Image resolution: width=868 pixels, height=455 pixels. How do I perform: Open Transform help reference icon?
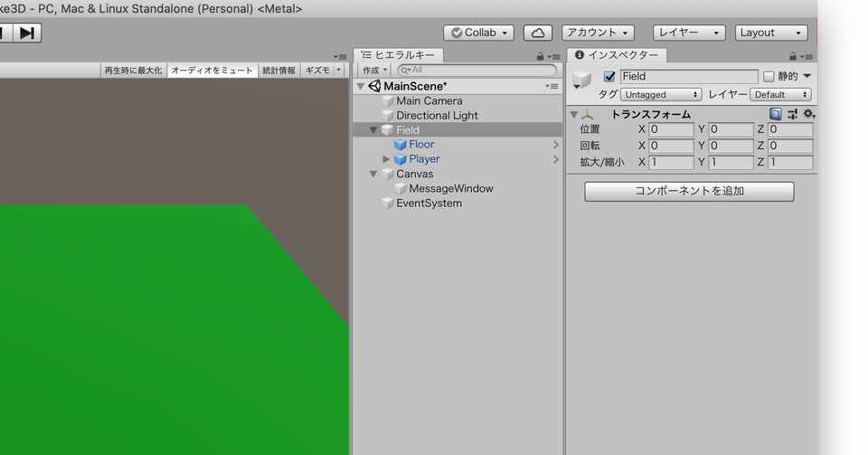pos(776,114)
